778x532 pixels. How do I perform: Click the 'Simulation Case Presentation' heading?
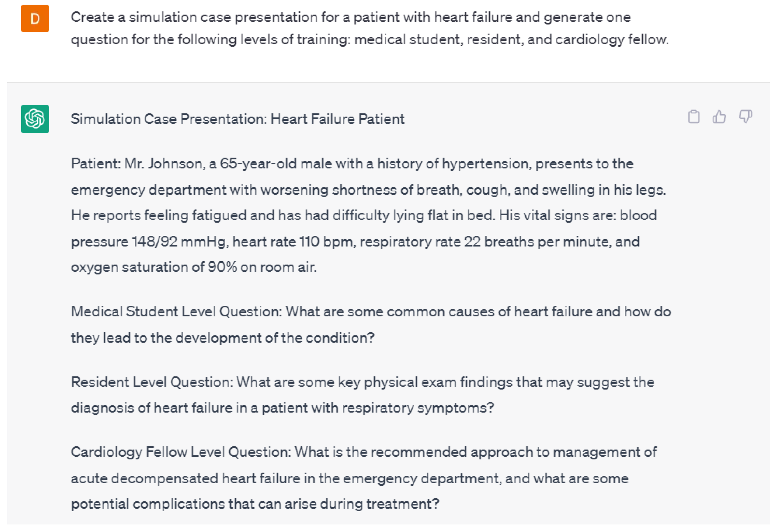(237, 119)
